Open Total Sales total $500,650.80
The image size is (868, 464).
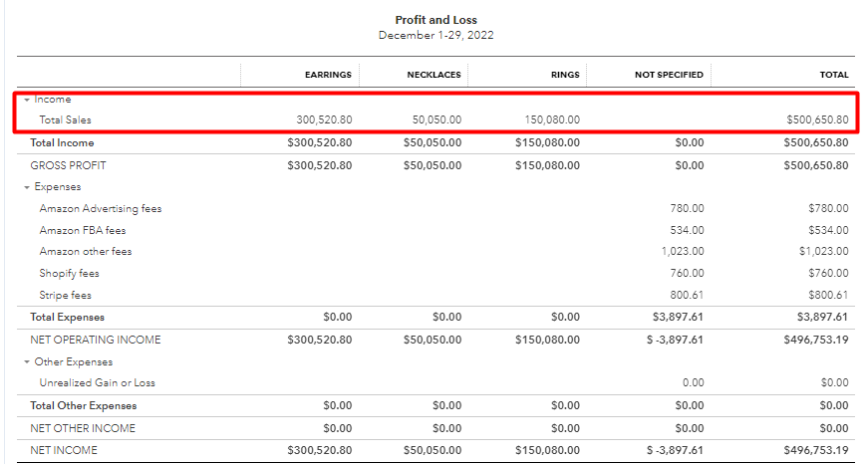817,119
